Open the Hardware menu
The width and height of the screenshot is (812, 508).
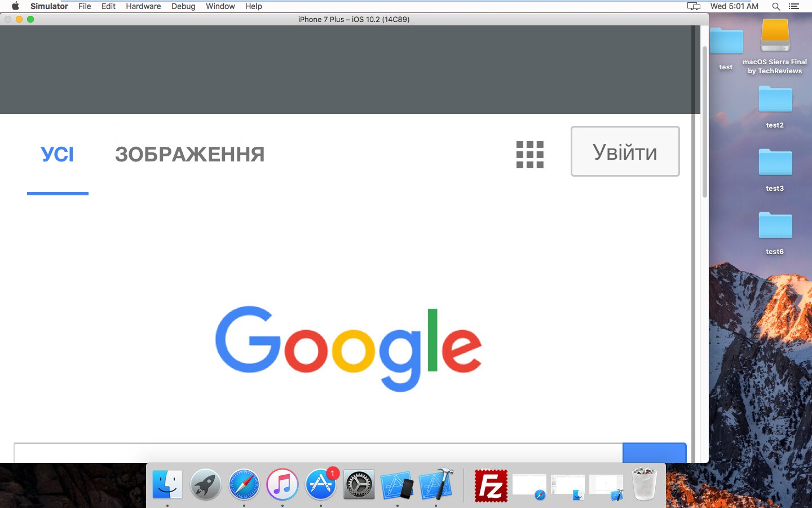[x=143, y=6]
